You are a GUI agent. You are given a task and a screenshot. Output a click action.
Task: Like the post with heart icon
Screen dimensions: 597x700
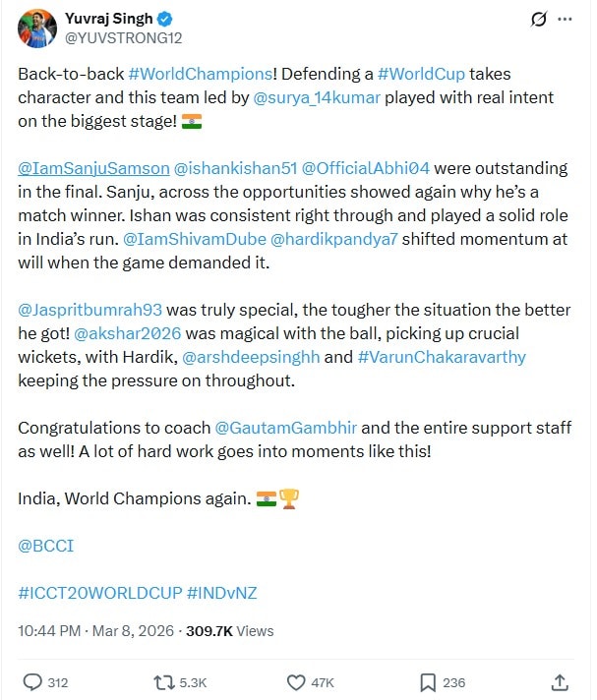(295, 681)
